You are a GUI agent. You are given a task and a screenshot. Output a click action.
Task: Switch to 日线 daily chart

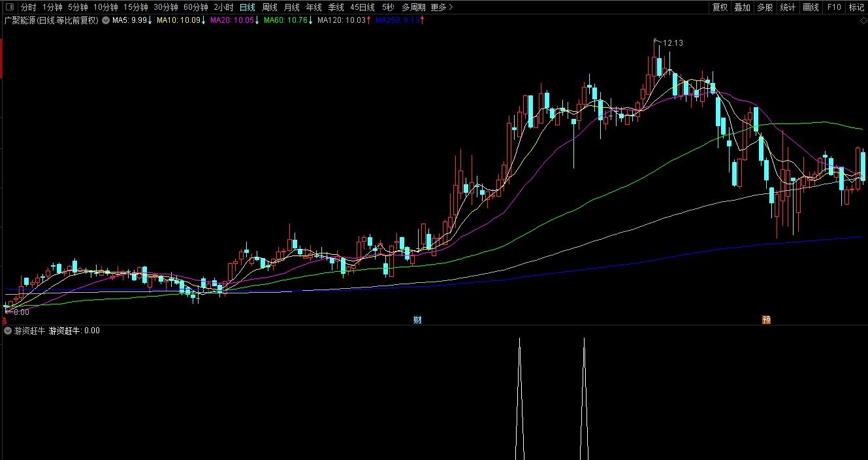[247, 8]
